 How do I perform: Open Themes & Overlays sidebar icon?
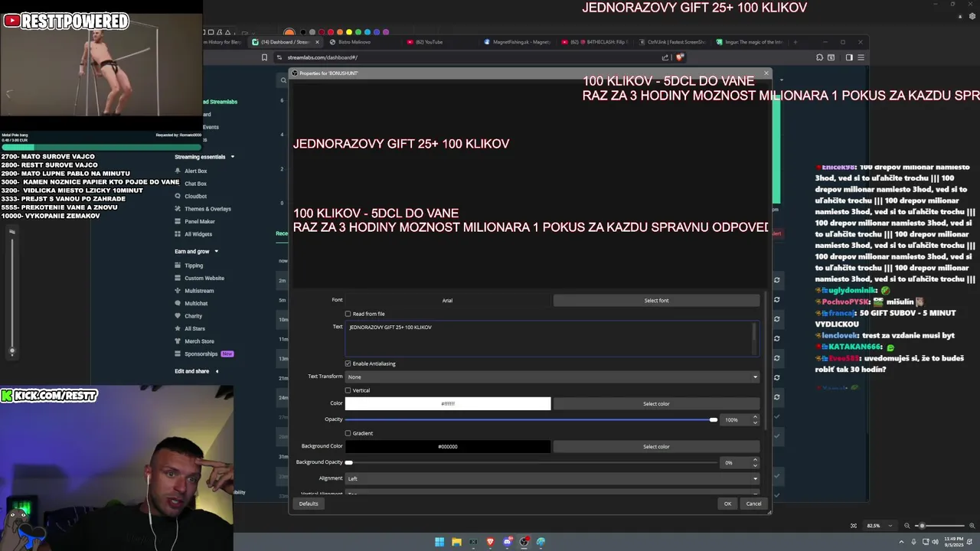(178, 209)
